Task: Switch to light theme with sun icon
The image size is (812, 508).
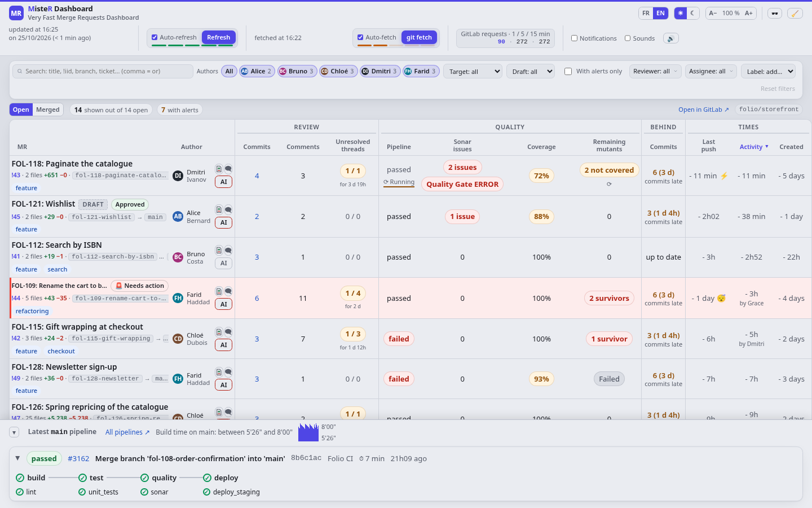Action: (681, 13)
